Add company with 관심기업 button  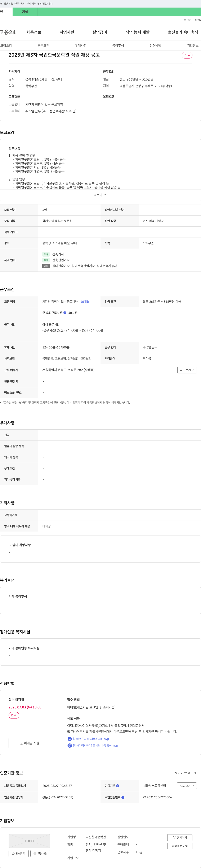pyautogui.click(x=18, y=854)
